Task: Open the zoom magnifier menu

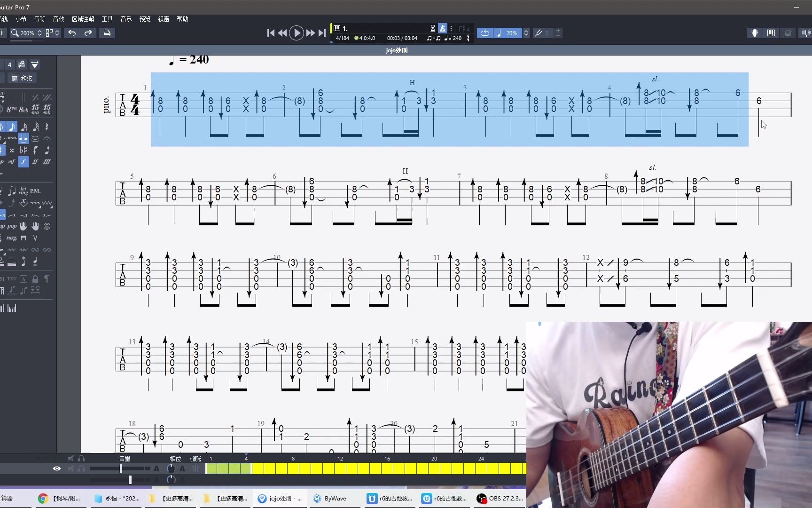Action: (15, 33)
